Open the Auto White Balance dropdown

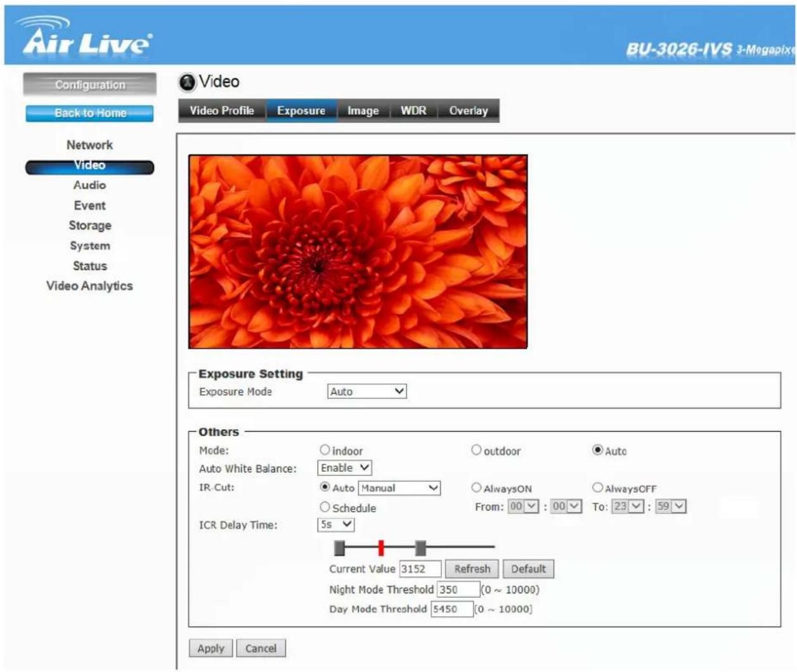(345, 468)
